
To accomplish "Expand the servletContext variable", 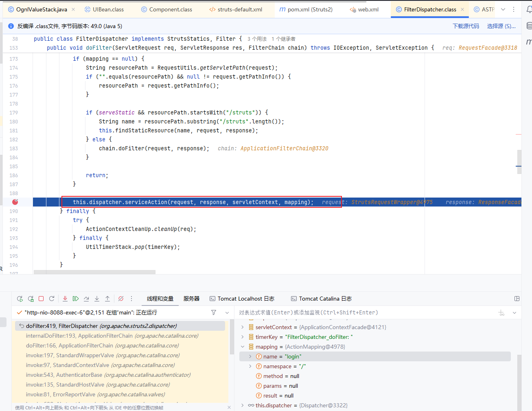I will 243,327.
